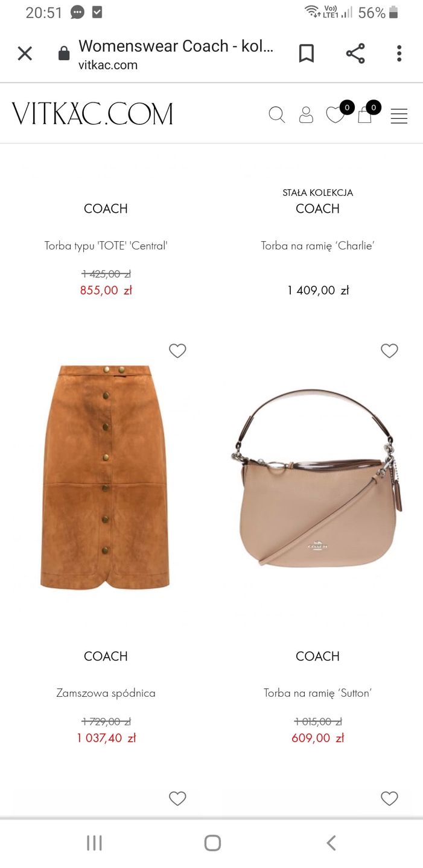The image size is (423, 868).
Task: Open 'Zamszowa spódnica' product title
Action: (106, 693)
